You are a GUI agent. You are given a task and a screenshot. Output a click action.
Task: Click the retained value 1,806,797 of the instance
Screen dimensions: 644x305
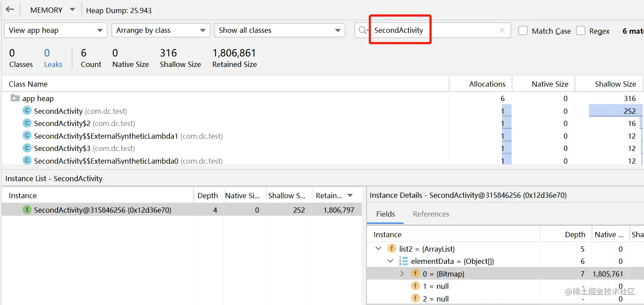pos(339,210)
